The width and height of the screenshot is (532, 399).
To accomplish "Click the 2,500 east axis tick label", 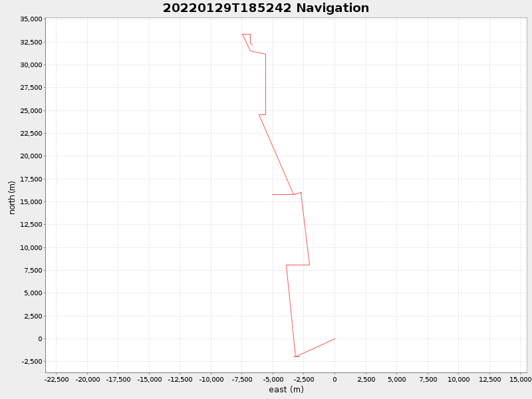I will (x=366, y=379).
